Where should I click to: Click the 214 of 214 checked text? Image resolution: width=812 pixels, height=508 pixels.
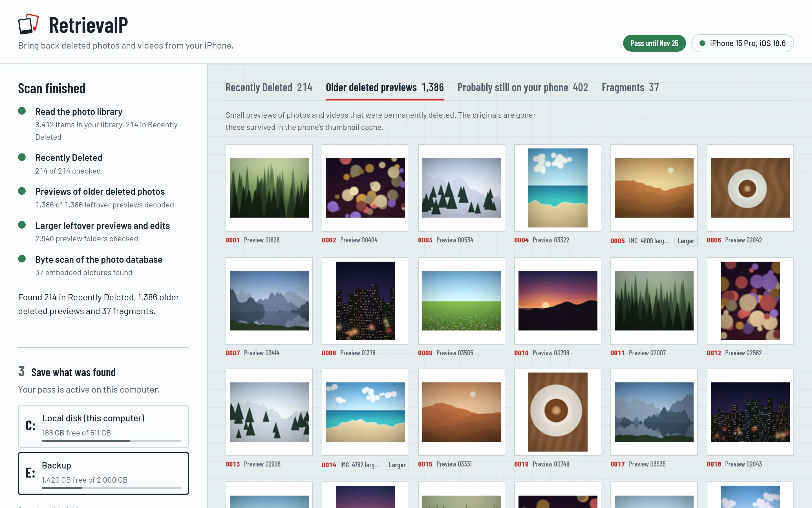click(x=68, y=171)
